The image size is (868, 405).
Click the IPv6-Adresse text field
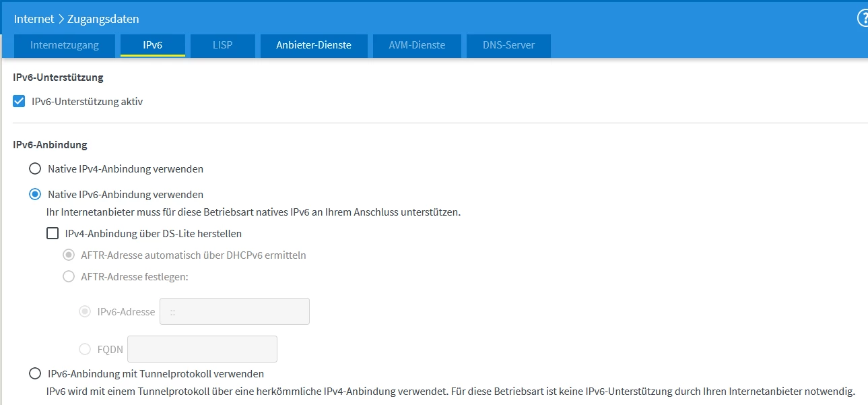point(234,312)
